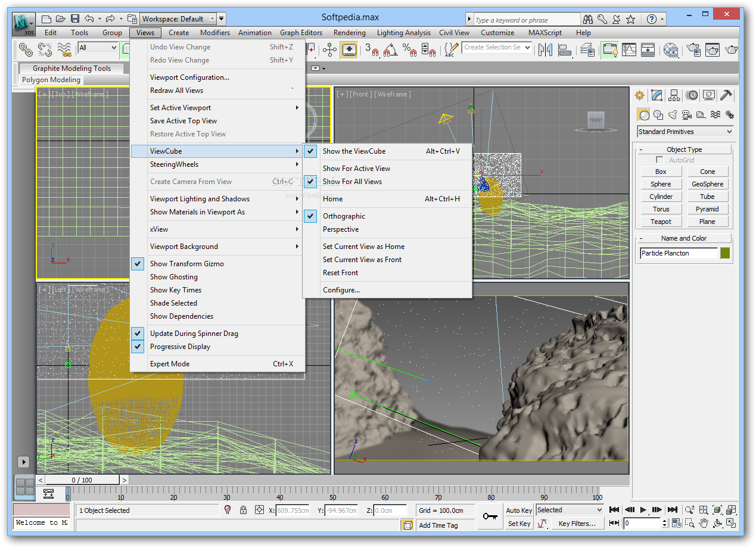Click the Align tool icon
The image size is (756, 548).
click(x=564, y=50)
